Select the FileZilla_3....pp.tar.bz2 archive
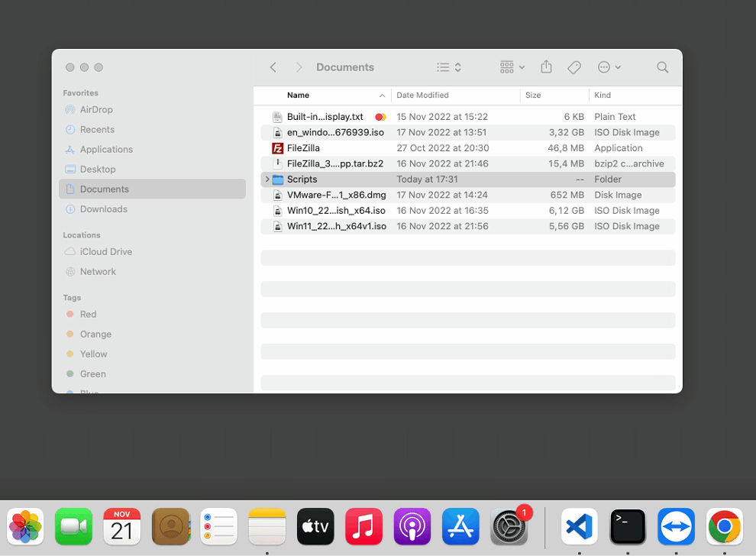Screen dimensions: 756x556 click(467, 163)
